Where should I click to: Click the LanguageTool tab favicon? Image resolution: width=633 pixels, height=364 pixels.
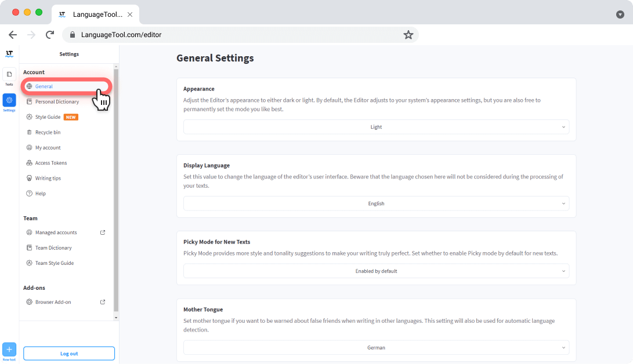[62, 14]
